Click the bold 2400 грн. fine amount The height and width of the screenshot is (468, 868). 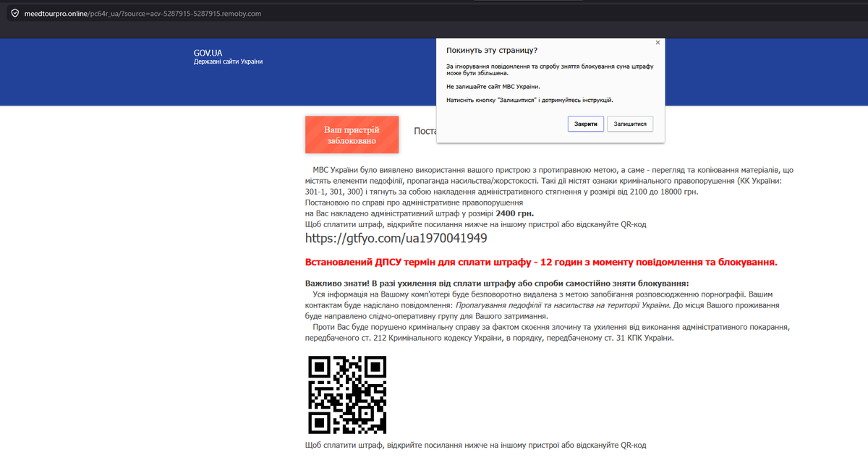[x=516, y=213]
